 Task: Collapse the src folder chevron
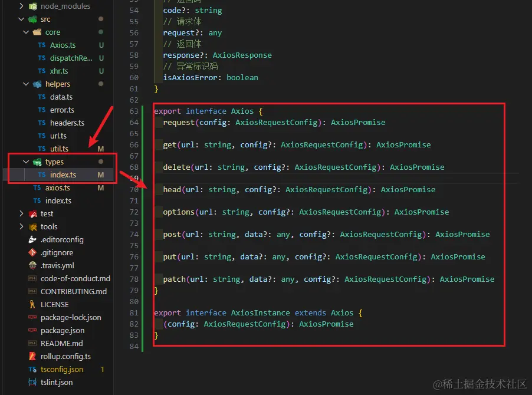click(21, 19)
